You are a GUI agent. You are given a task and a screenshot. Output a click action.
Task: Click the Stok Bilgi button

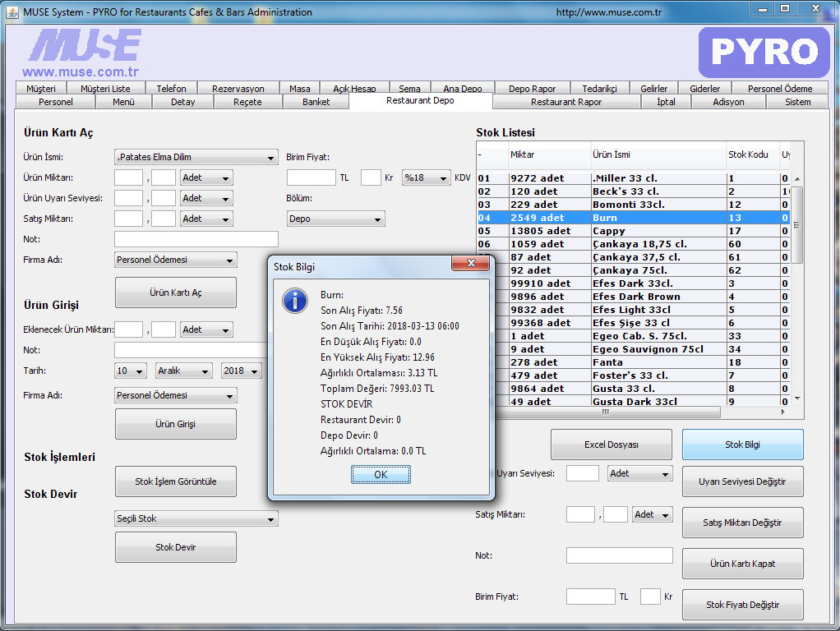pyautogui.click(x=742, y=444)
